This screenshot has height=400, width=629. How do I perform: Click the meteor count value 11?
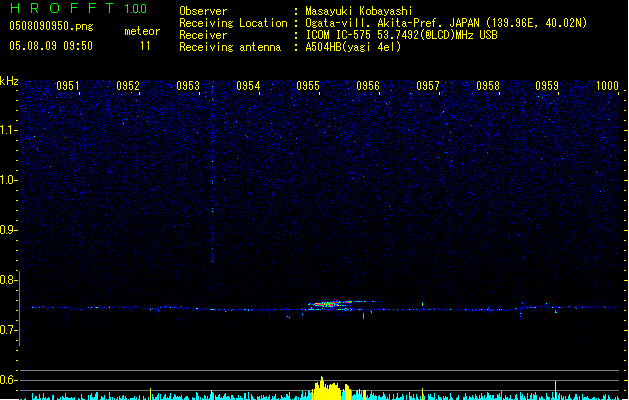[145, 46]
